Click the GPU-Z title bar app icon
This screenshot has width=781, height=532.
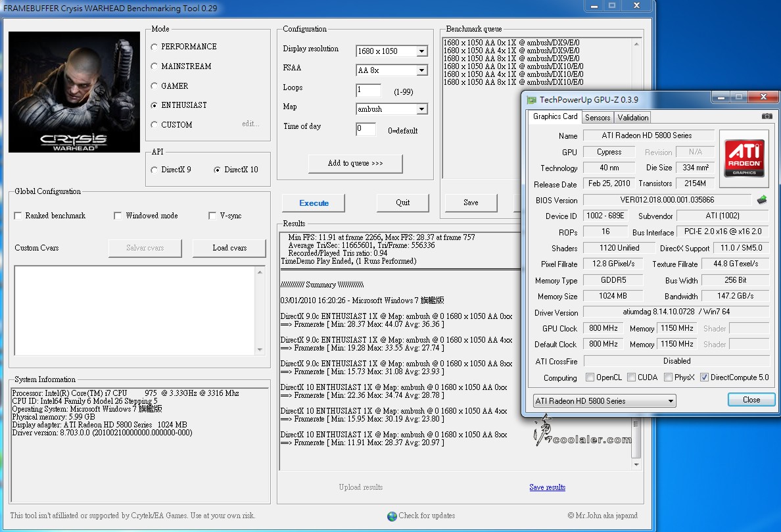coord(532,99)
